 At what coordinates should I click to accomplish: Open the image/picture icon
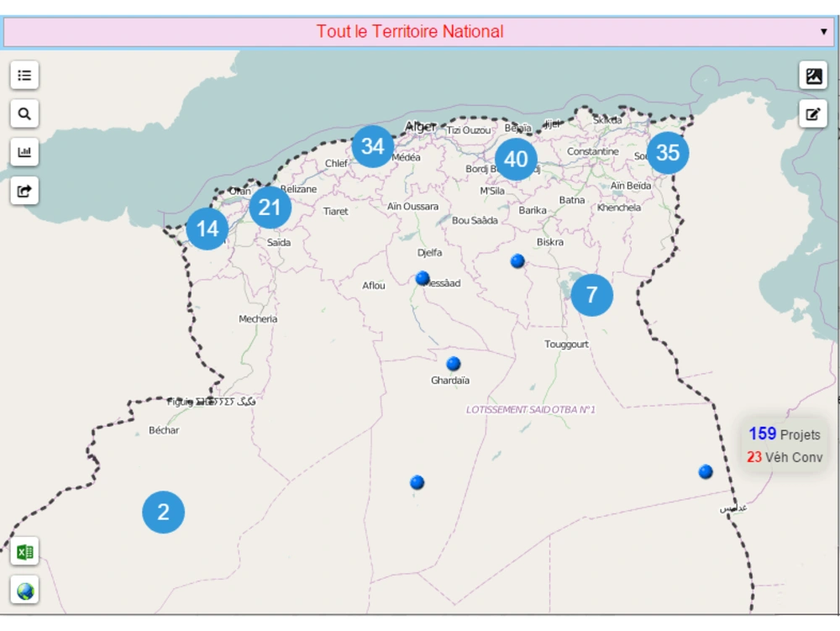point(813,75)
